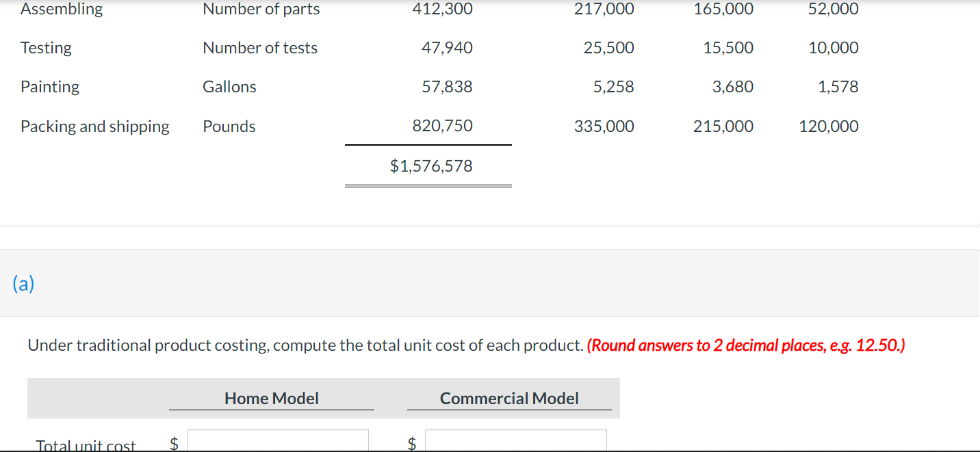980x452 pixels.
Task: Select the Number of tests driver label
Action: [x=260, y=48]
